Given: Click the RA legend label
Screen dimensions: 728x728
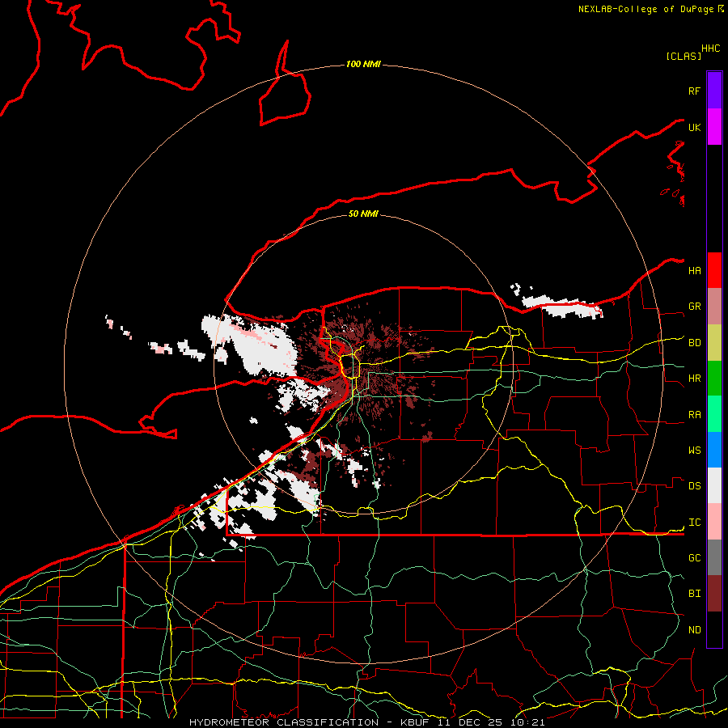Looking at the screenshot, I should (x=695, y=415).
